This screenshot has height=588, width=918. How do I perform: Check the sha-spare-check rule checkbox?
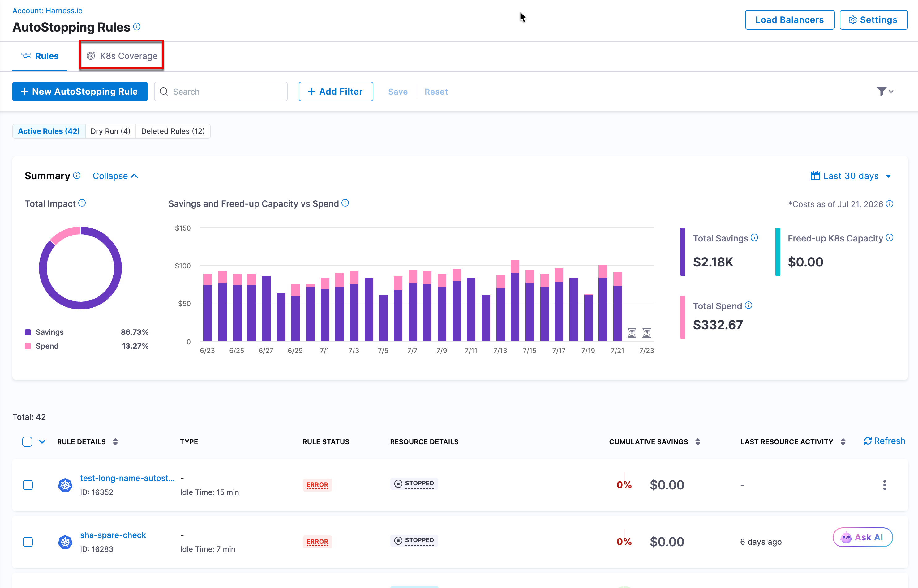(28, 542)
